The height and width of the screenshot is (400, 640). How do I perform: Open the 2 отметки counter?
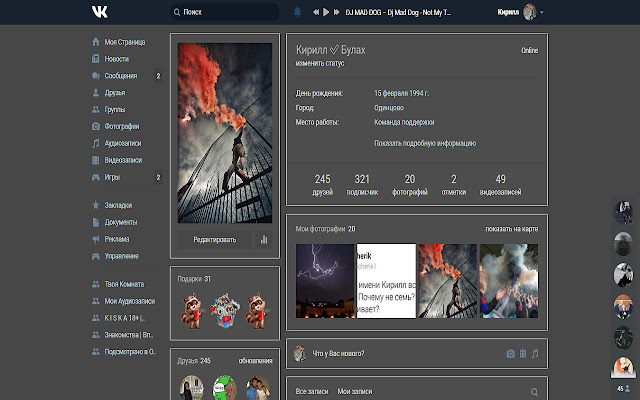[453, 185]
